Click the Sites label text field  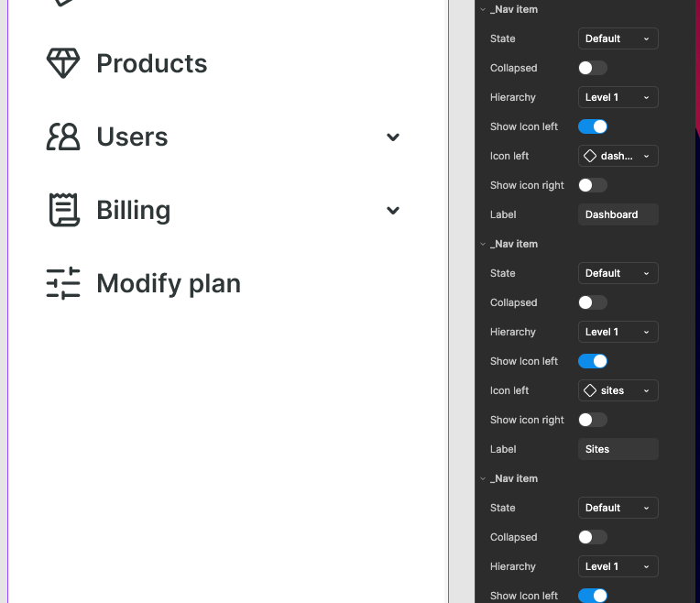click(x=618, y=449)
